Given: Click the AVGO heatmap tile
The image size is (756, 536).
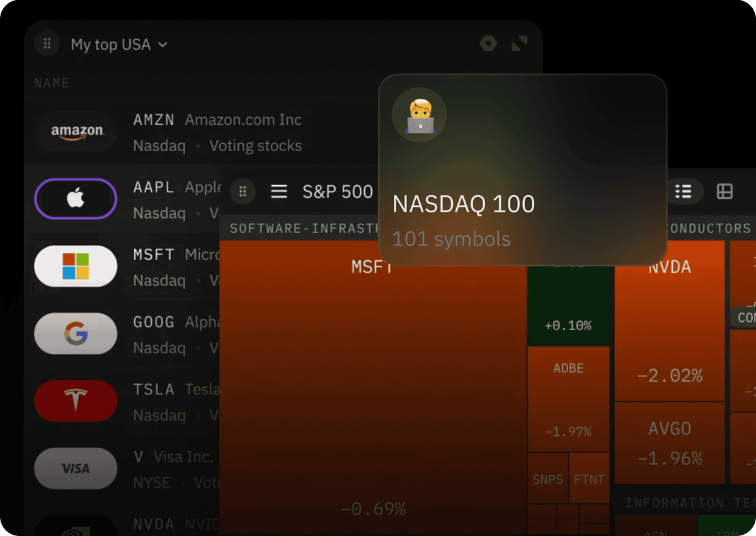Looking at the screenshot, I should (x=669, y=442).
